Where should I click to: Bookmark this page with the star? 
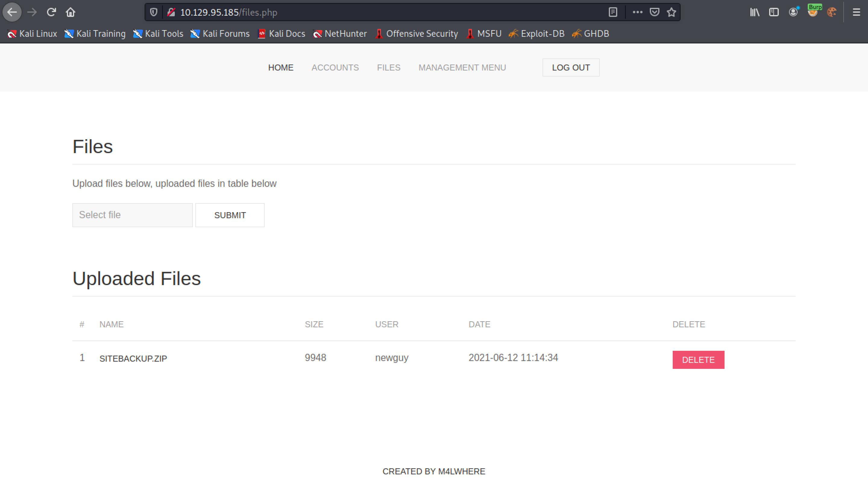coord(671,12)
